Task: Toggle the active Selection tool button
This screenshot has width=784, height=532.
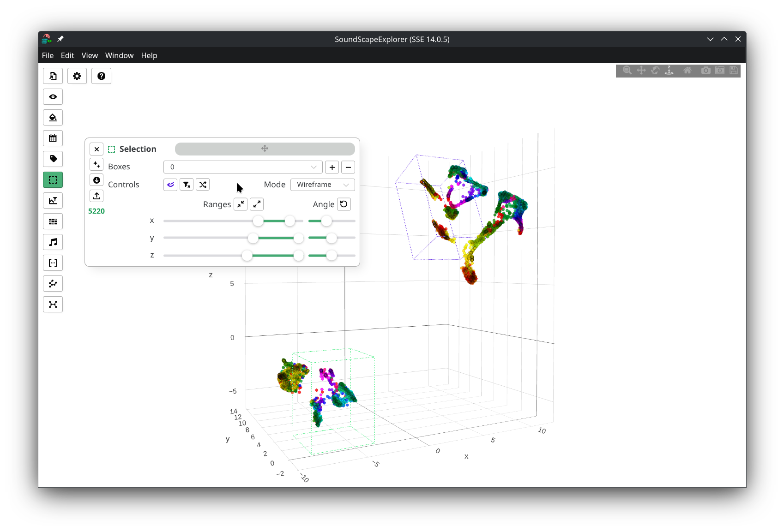Action: click(x=53, y=180)
